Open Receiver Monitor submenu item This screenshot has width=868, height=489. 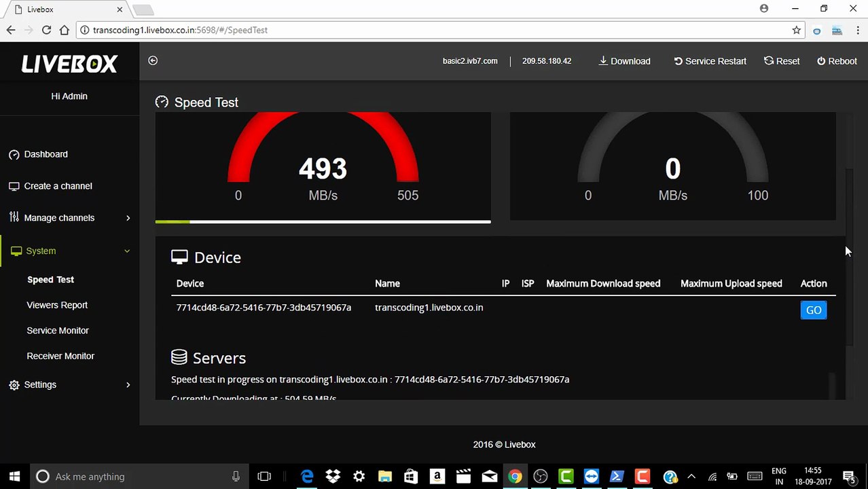click(x=60, y=356)
